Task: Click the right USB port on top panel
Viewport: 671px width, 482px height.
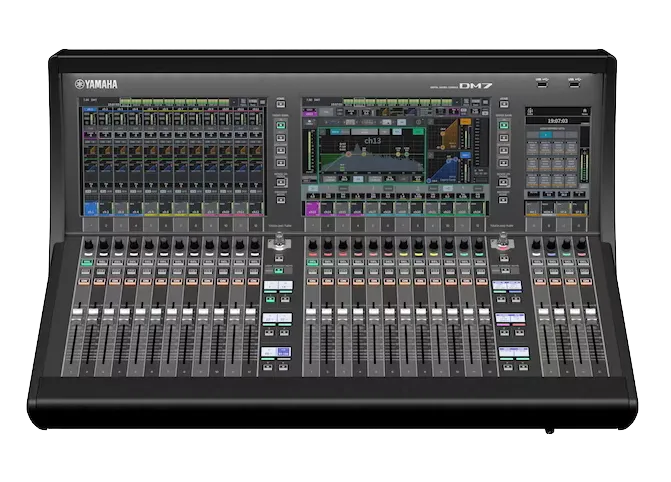Action: tap(574, 84)
